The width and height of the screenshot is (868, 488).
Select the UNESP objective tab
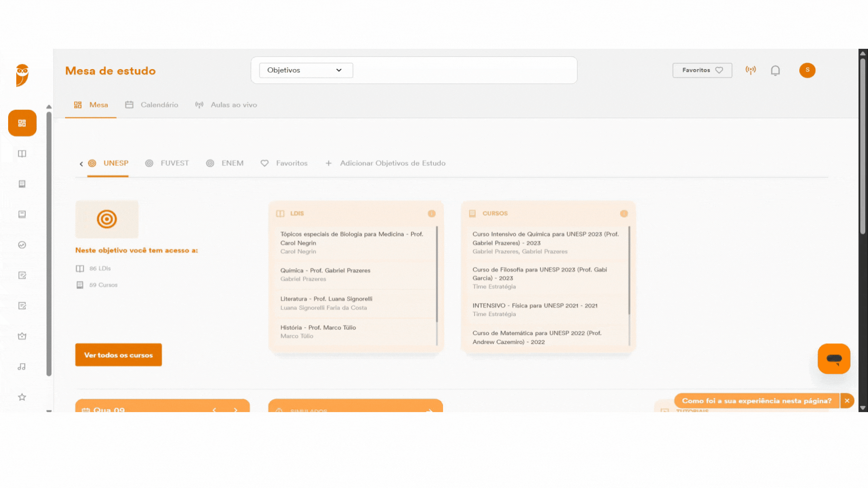coord(108,163)
